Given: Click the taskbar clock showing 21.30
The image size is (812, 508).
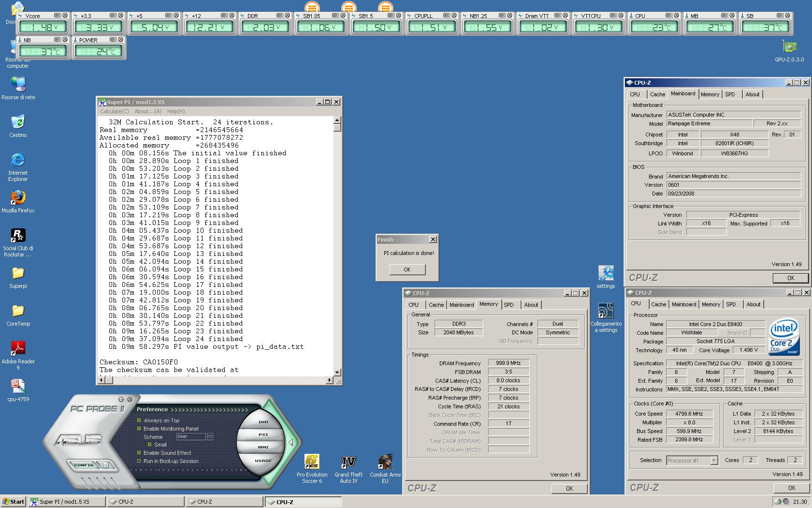Looking at the screenshot, I should pyautogui.click(x=799, y=502).
